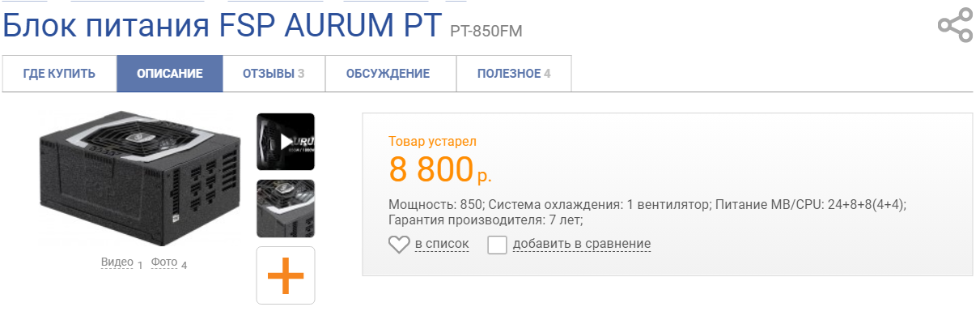Show the 'ПОЛЕЗНОЕ' tab
Screen dimensions: 980x324
(513, 74)
